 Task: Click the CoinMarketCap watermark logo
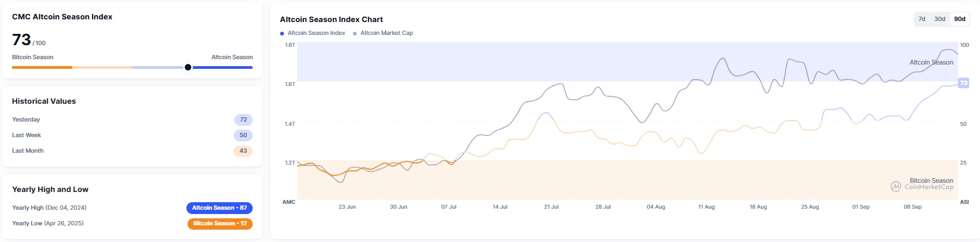[895, 187]
